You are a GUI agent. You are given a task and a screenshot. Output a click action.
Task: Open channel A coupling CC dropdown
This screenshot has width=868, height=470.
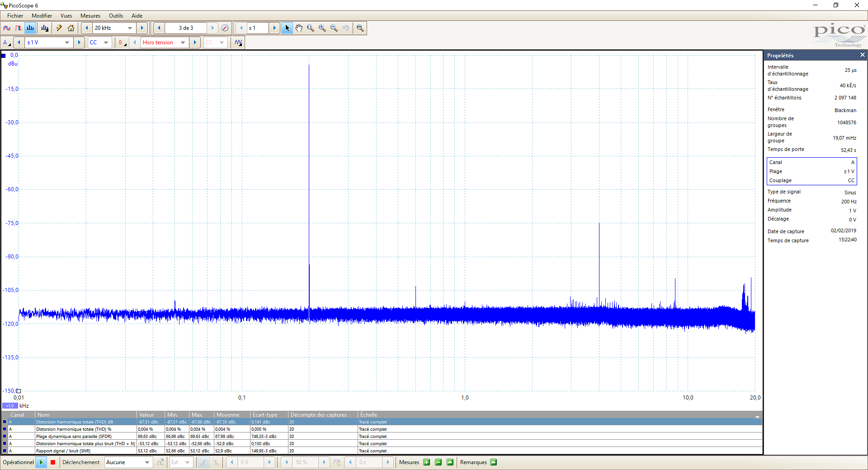[106, 42]
